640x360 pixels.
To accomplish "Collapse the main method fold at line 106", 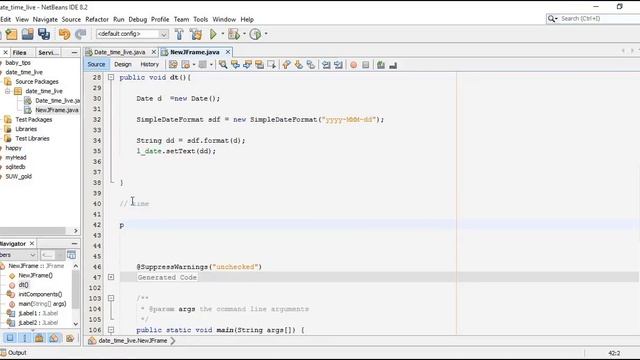I will point(111,330).
